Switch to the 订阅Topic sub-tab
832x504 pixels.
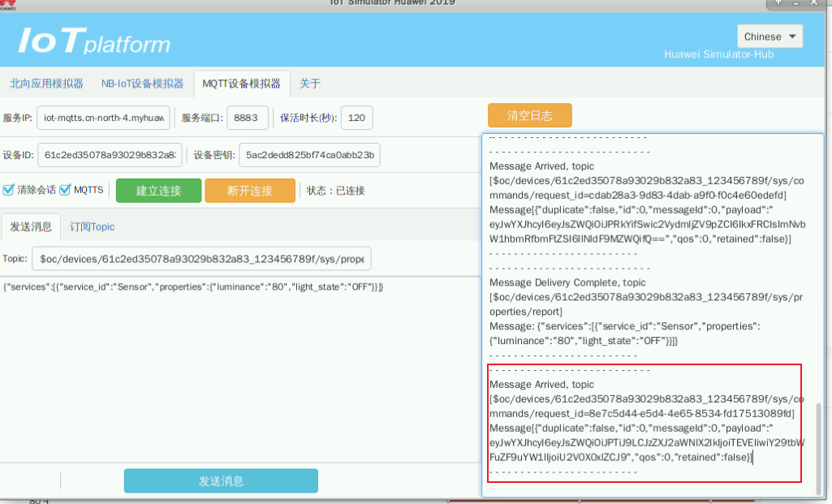click(x=92, y=227)
